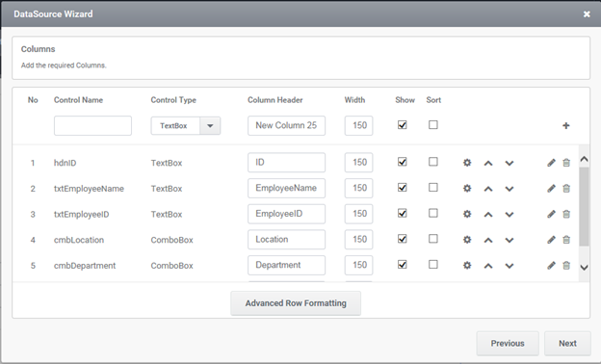Edit the txtEmployeeName row with pencil icon

[551, 188]
